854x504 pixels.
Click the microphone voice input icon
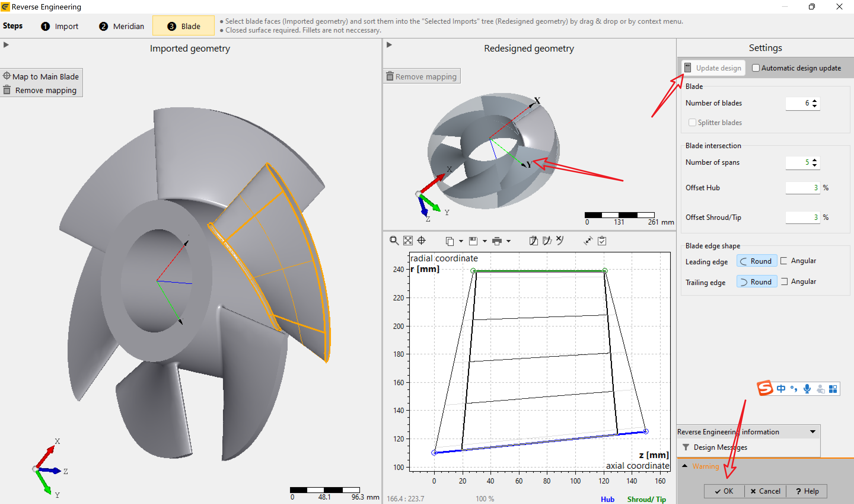[x=807, y=388]
